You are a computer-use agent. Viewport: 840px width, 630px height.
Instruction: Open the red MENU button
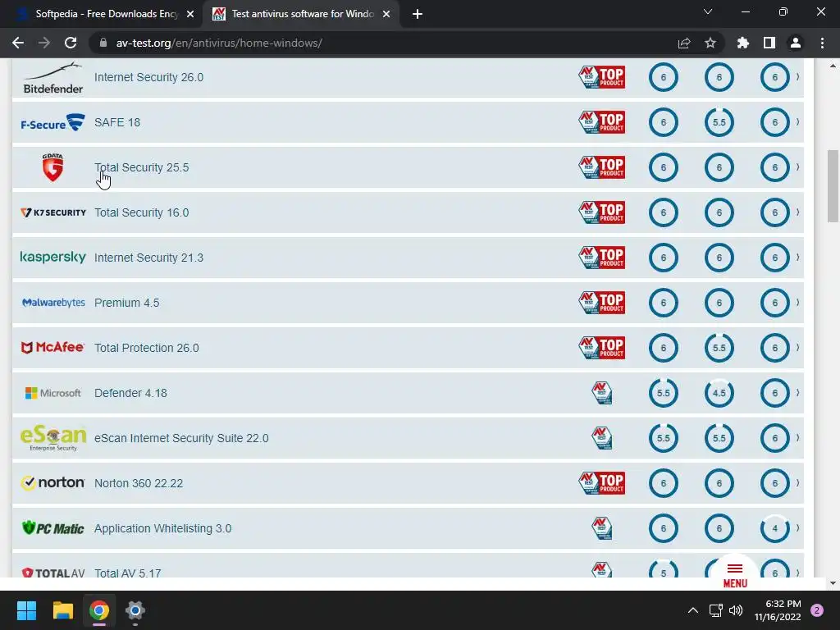(735, 575)
